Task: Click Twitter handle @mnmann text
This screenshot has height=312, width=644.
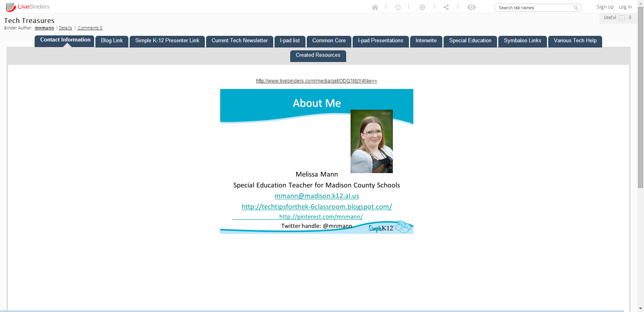Action: 317,226
